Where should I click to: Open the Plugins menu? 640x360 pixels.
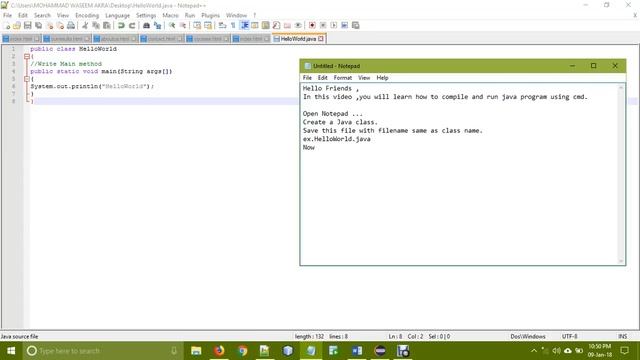[210, 15]
